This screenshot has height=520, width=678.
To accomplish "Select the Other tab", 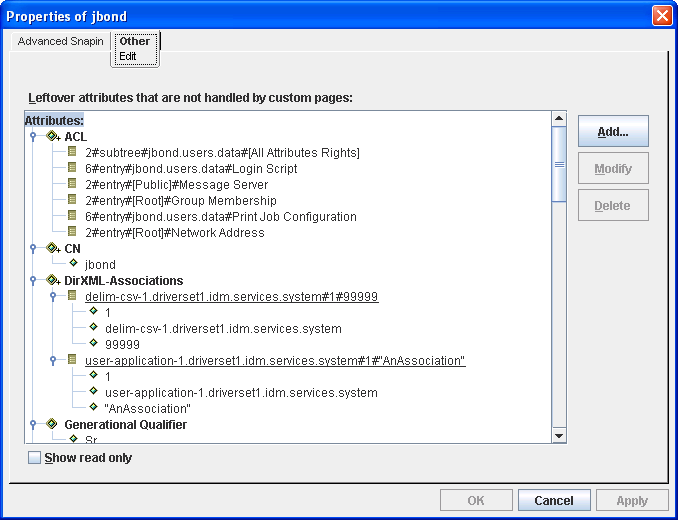I will pyautogui.click(x=135, y=41).
